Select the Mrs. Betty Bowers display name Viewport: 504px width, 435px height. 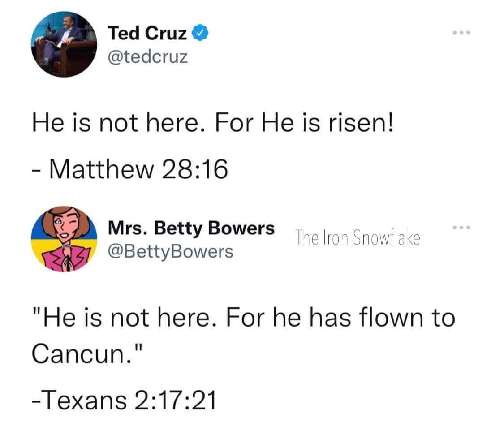coord(190,227)
